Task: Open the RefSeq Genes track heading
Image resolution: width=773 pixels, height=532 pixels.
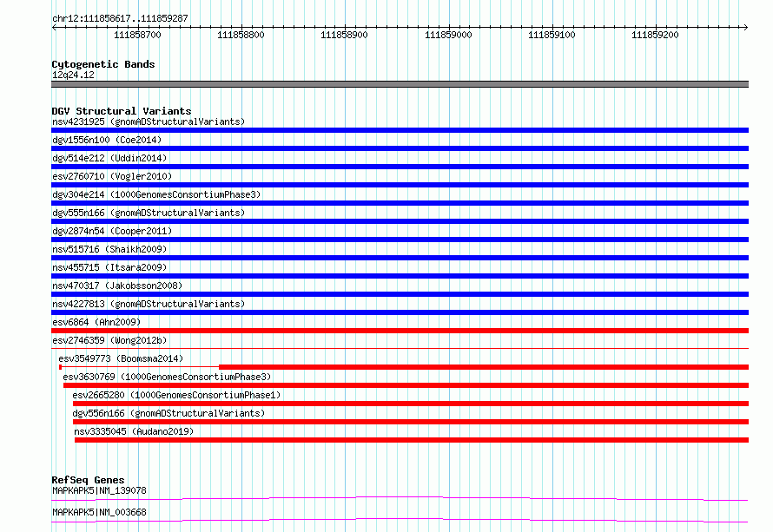Action: [88, 480]
